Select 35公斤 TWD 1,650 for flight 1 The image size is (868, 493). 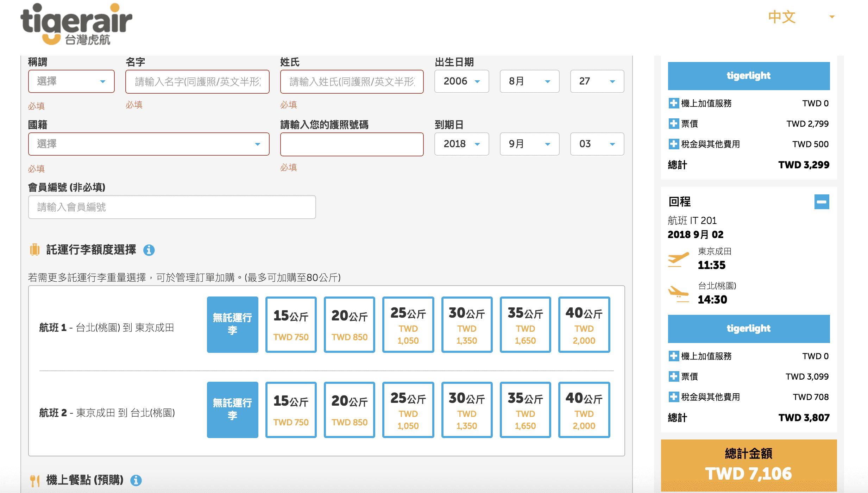coord(525,325)
